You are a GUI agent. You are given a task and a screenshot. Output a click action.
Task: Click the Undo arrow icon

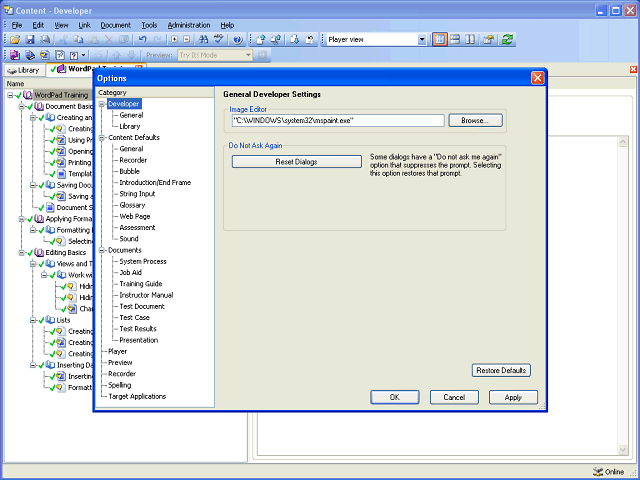(x=142, y=40)
